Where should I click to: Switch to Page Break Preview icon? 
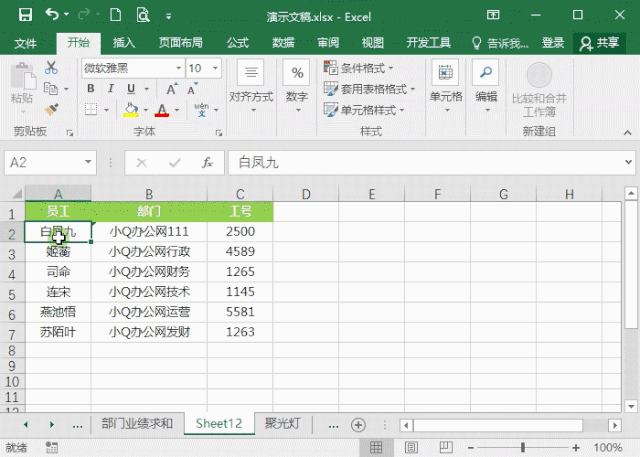[446, 447]
